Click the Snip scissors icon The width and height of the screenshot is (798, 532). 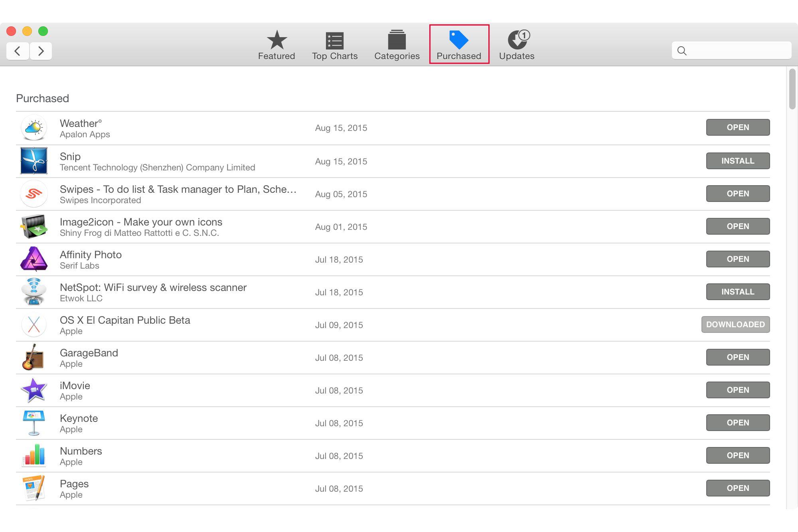point(34,161)
